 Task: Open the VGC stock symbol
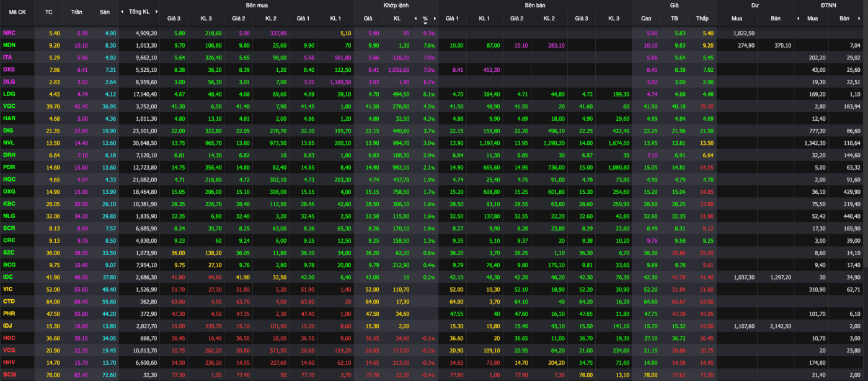(9, 106)
